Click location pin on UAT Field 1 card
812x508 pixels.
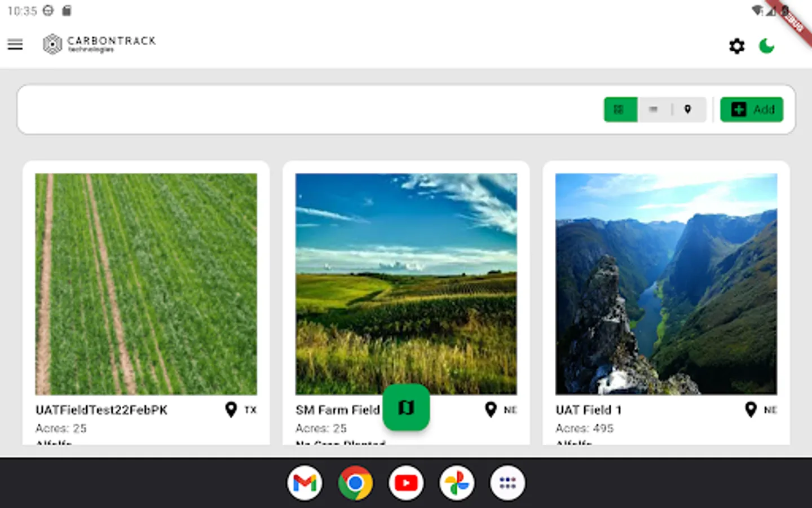click(751, 410)
